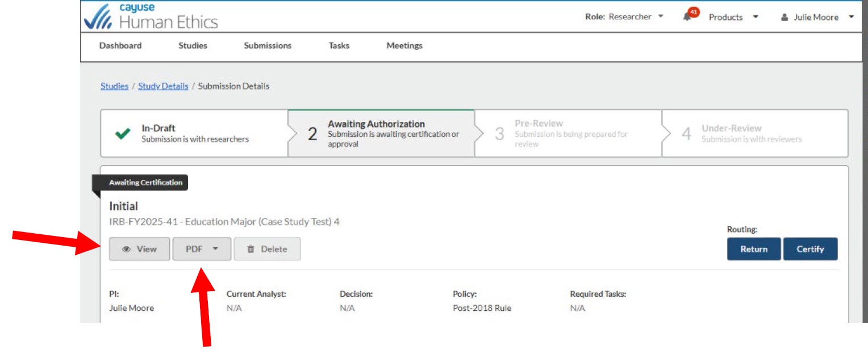Open the Tasks navigation item
868x350 pixels.
pos(339,45)
